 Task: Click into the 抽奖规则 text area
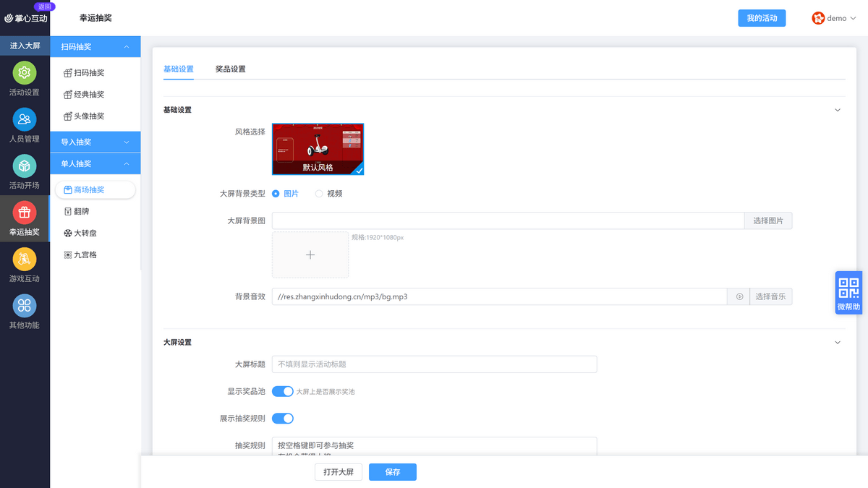pyautogui.click(x=434, y=446)
